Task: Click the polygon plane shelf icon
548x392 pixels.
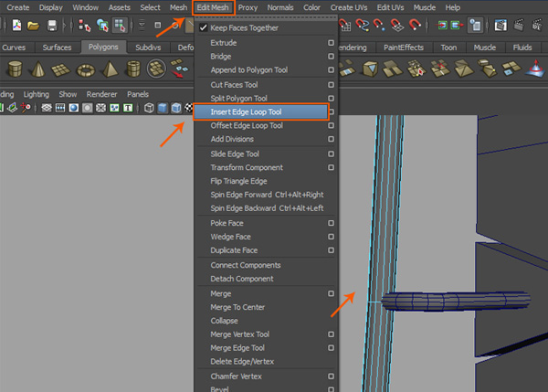Action: [x=60, y=69]
